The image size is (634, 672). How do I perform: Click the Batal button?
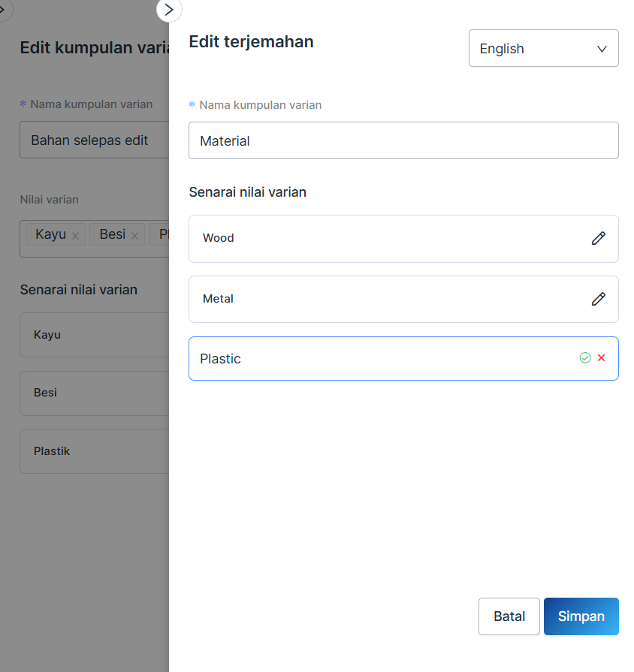coord(509,616)
